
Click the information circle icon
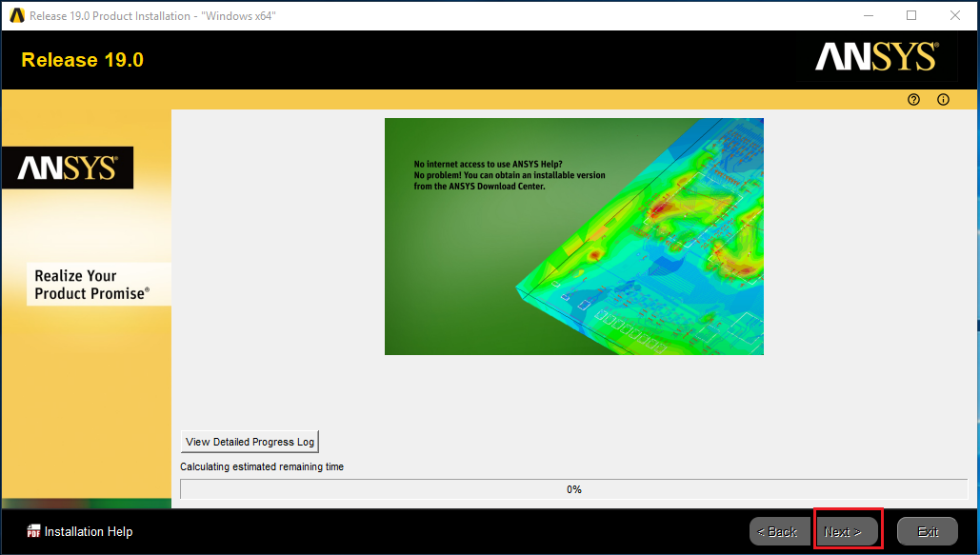(943, 99)
